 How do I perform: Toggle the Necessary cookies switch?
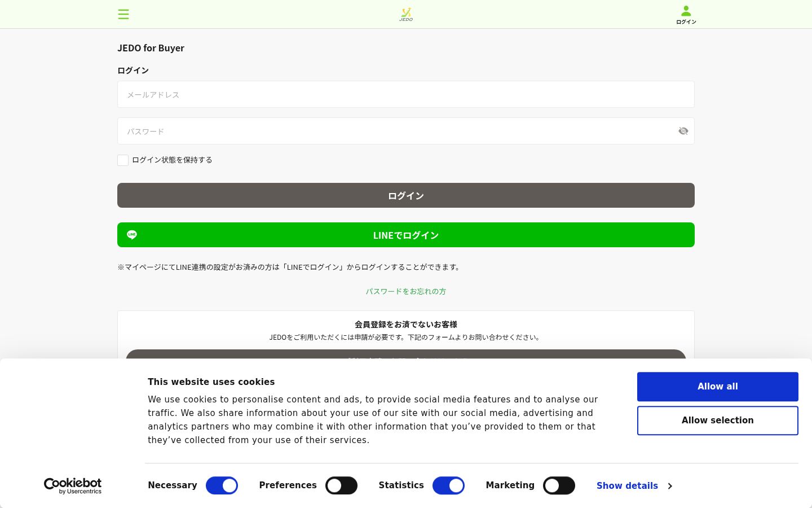click(x=222, y=485)
